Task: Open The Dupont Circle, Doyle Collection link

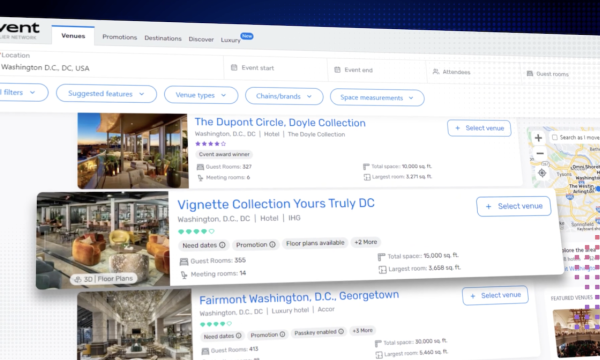Action: click(x=280, y=122)
